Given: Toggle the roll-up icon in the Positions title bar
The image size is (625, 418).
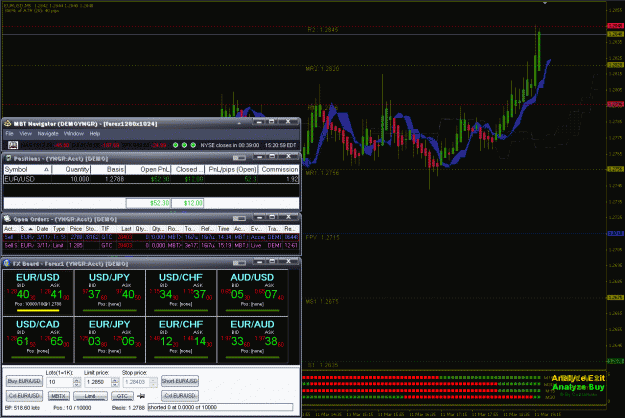Looking at the screenshot, I should (x=239, y=159).
